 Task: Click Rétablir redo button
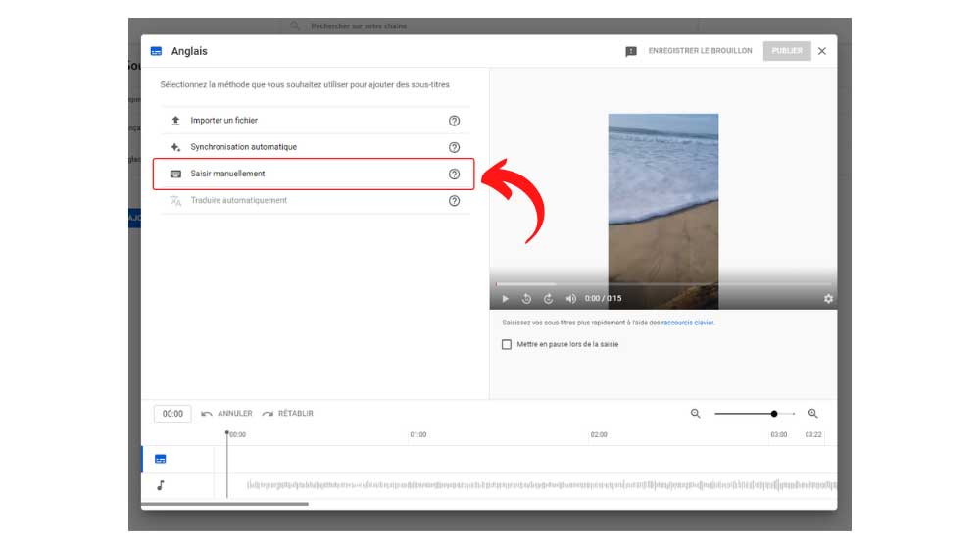288,414
